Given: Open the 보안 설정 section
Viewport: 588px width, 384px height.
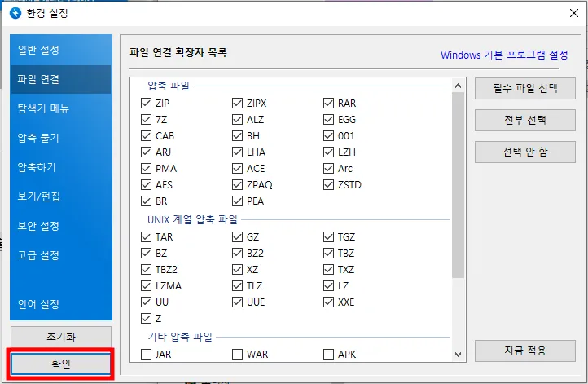Looking at the screenshot, I should (61, 226).
